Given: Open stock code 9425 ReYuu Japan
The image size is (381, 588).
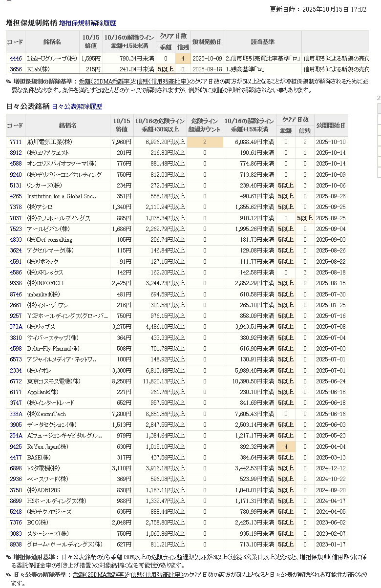Looking at the screenshot, I should pos(16,446).
